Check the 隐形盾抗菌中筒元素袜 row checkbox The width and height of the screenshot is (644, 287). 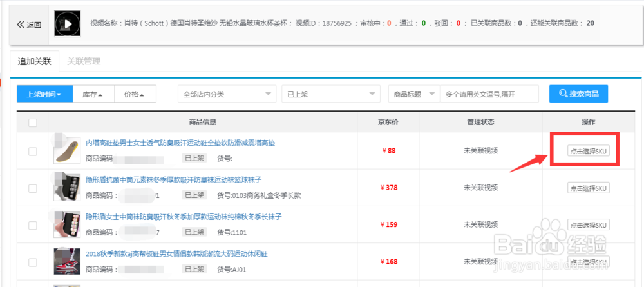point(32,188)
